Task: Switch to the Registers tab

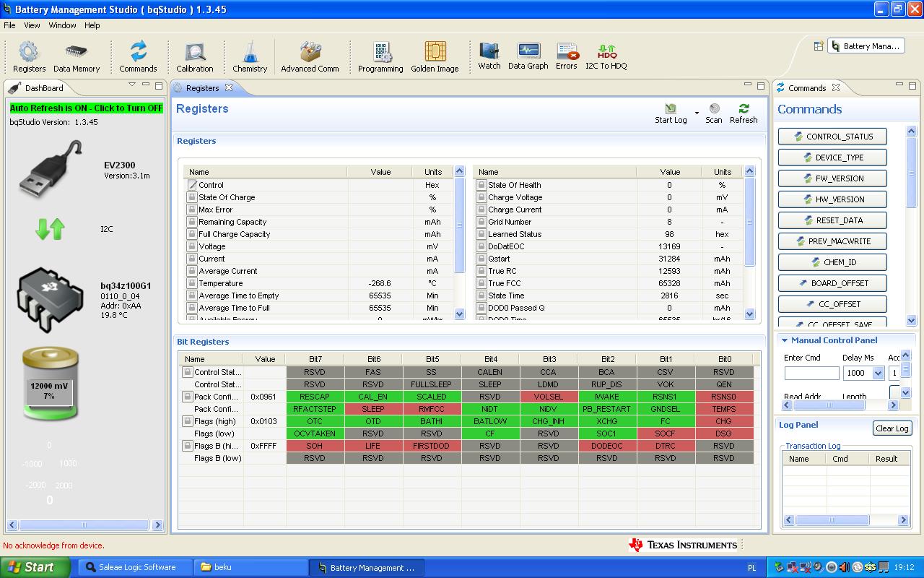Action: (202, 88)
